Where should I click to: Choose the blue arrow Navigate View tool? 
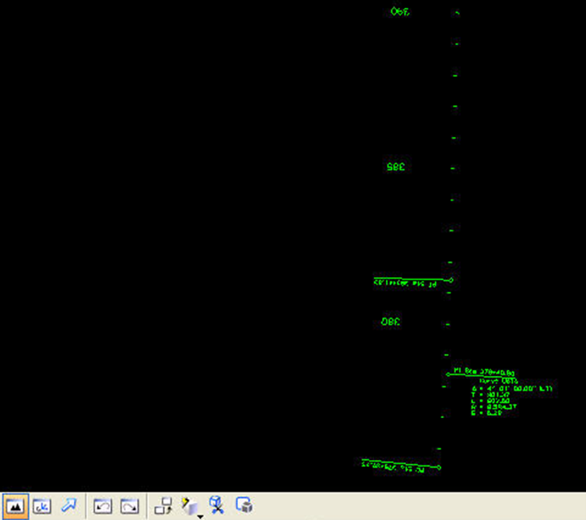[x=69, y=505]
